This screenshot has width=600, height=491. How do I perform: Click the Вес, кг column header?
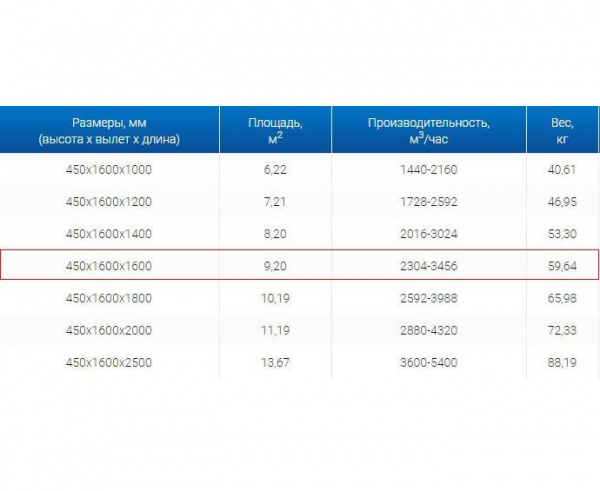[562, 130]
